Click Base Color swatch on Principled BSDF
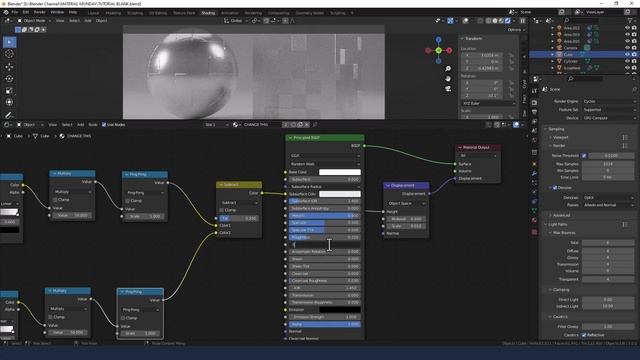 tap(340, 172)
